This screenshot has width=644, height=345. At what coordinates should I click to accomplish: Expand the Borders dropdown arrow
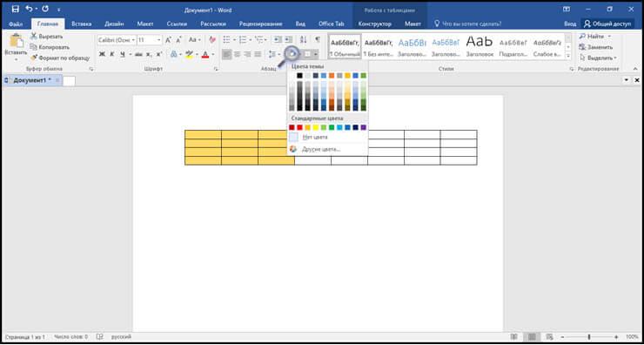click(315, 54)
